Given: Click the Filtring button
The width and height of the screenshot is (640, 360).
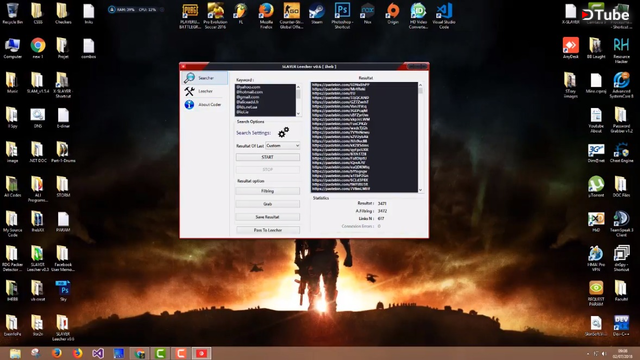Looking at the screenshot, I should (x=268, y=191).
